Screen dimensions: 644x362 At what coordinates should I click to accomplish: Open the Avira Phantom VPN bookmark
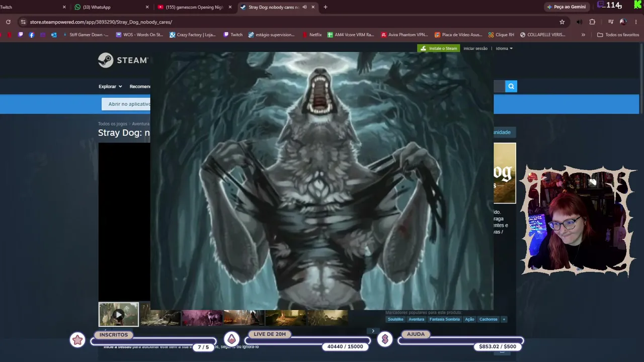pyautogui.click(x=405, y=35)
